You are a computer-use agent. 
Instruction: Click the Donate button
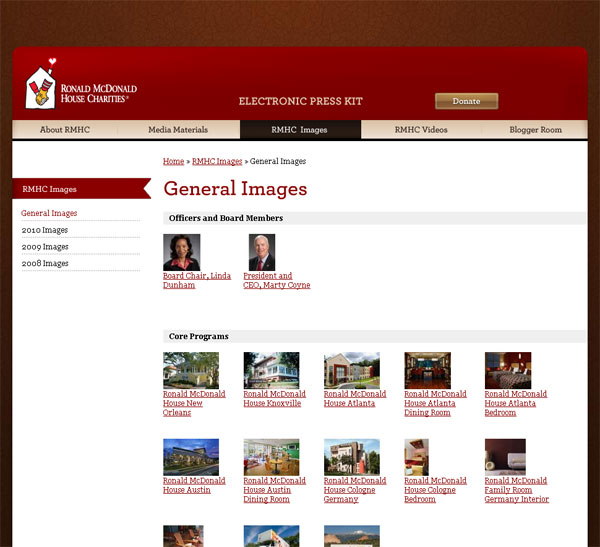pyautogui.click(x=466, y=101)
